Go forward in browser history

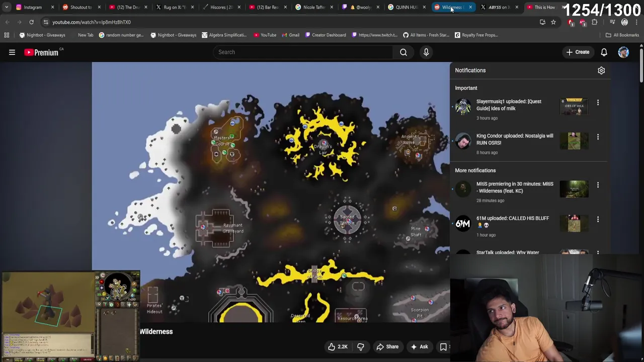[x=19, y=22]
